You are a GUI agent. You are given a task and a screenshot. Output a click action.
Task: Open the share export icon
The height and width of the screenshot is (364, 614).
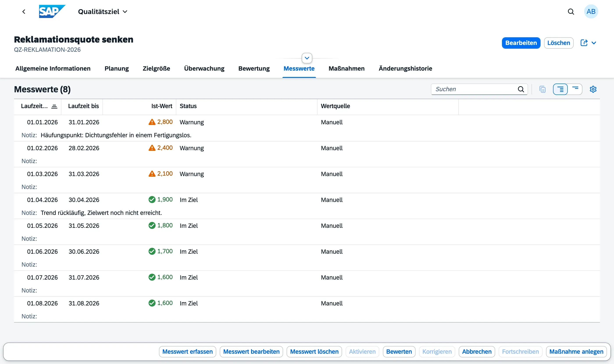coord(584,43)
